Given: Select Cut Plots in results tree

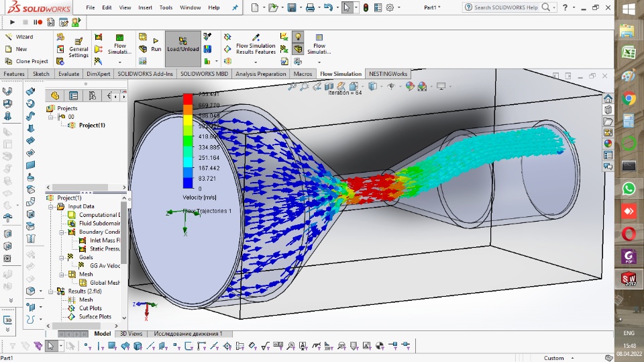Looking at the screenshot, I should [90, 308].
